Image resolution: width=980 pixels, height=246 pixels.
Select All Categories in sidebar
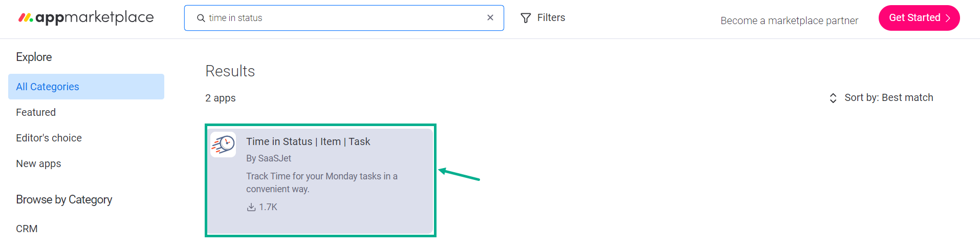[86, 87]
